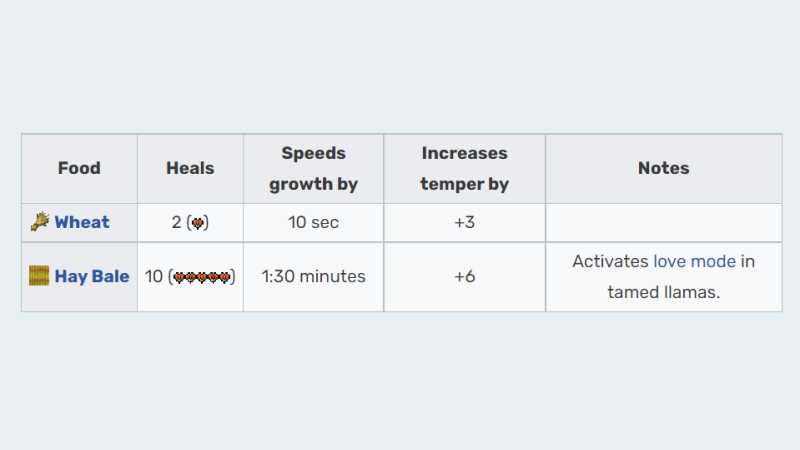Select the +3 temper value
This screenshot has width=800, height=450.
[x=464, y=222]
